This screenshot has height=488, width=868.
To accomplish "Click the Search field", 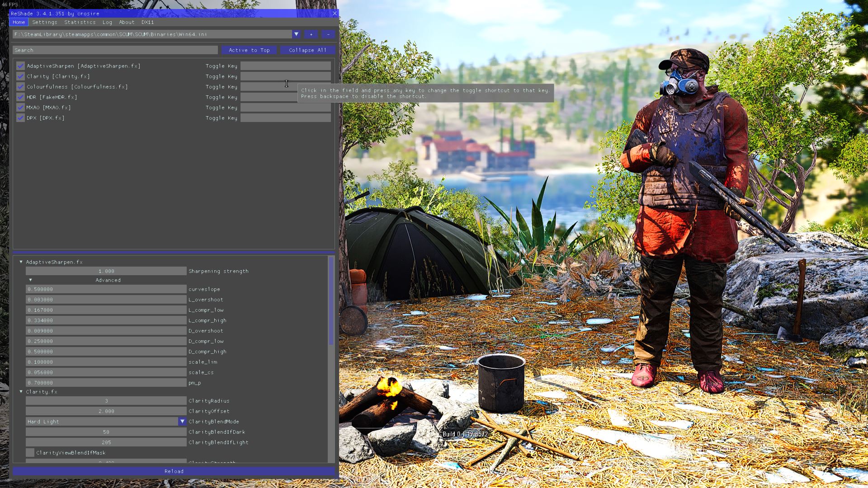I will (115, 50).
